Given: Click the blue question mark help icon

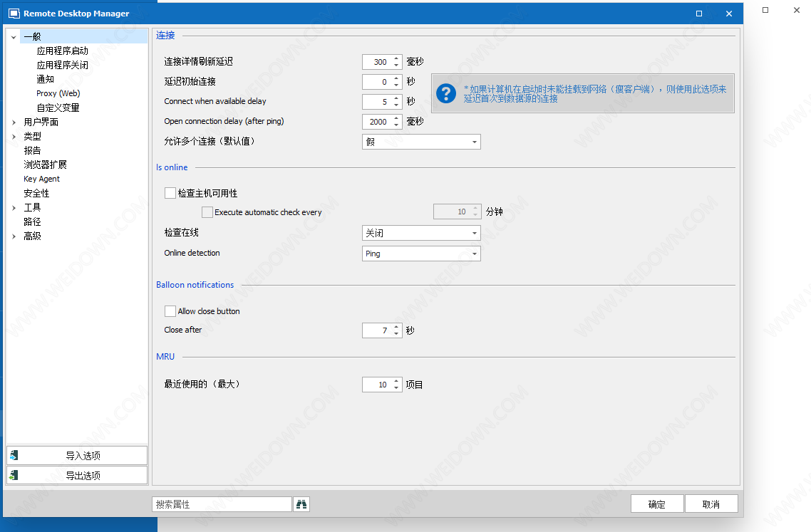Looking at the screenshot, I should click(446, 93).
